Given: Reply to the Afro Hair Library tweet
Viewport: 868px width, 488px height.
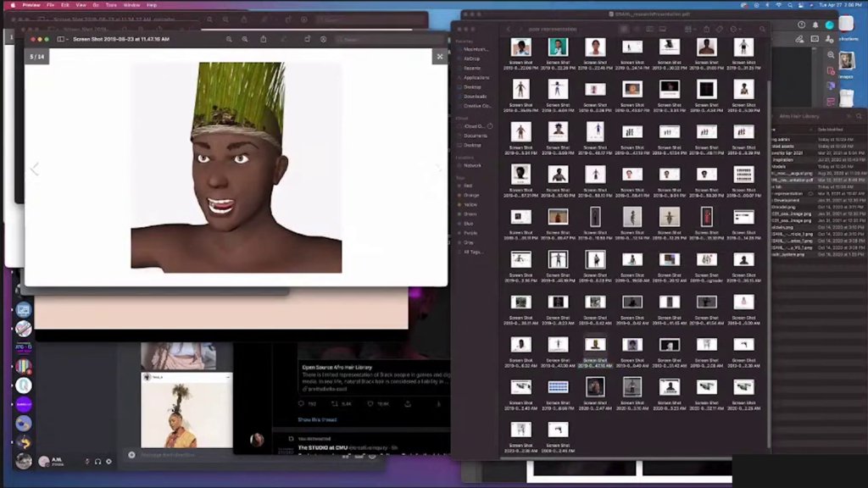Looking at the screenshot, I should pyautogui.click(x=301, y=404).
